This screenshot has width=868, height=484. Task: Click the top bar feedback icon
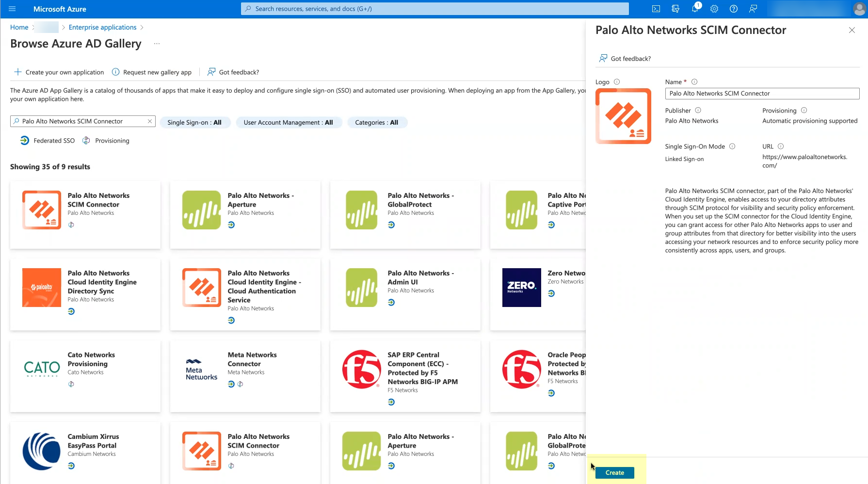[753, 9]
